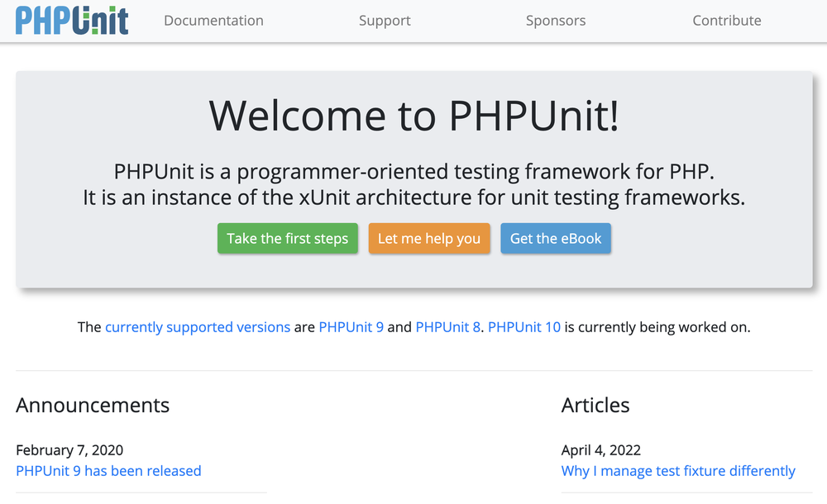Image resolution: width=827 pixels, height=504 pixels.
Task: Click the xUnit architecture description line
Action: (x=414, y=197)
